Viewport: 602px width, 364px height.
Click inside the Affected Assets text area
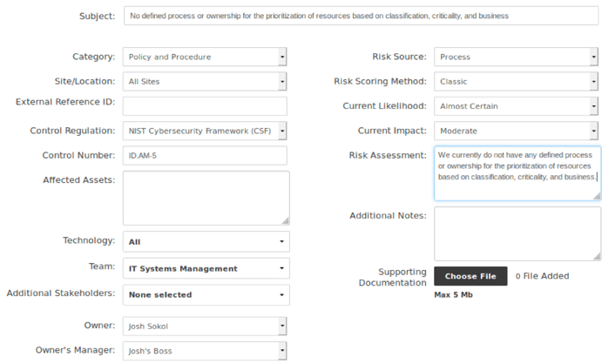pyautogui.click(x=205, y=198)
